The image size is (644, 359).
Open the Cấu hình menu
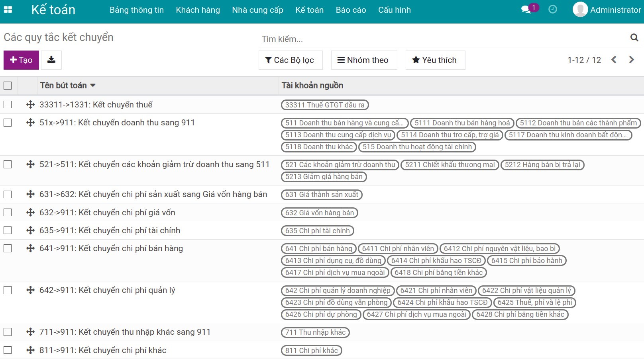pyautogui.click(x=394, y=10)
